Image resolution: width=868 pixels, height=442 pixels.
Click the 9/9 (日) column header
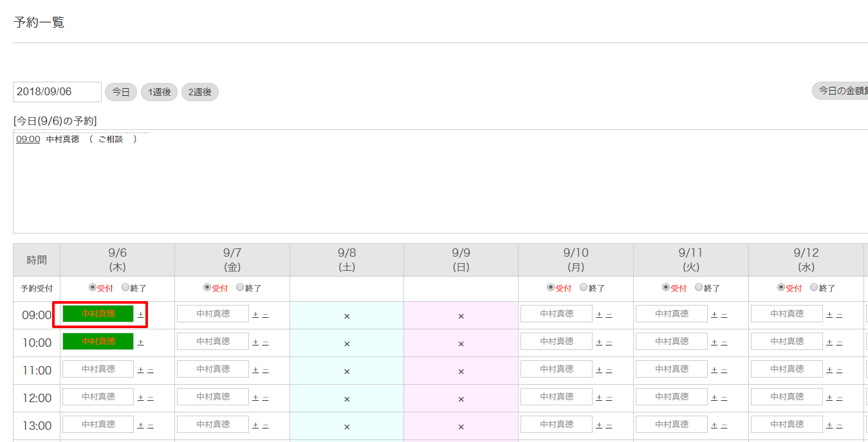461,260
